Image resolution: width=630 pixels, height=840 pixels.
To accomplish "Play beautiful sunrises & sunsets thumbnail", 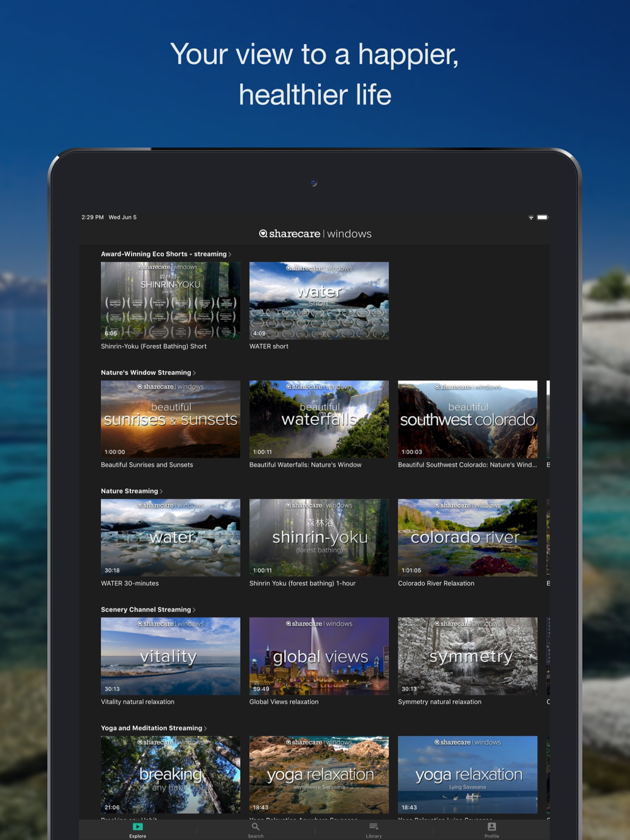I will [171, 419].
